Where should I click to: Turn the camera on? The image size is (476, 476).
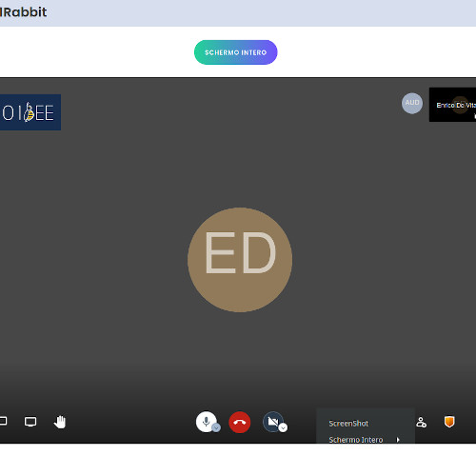coord(273,422)
